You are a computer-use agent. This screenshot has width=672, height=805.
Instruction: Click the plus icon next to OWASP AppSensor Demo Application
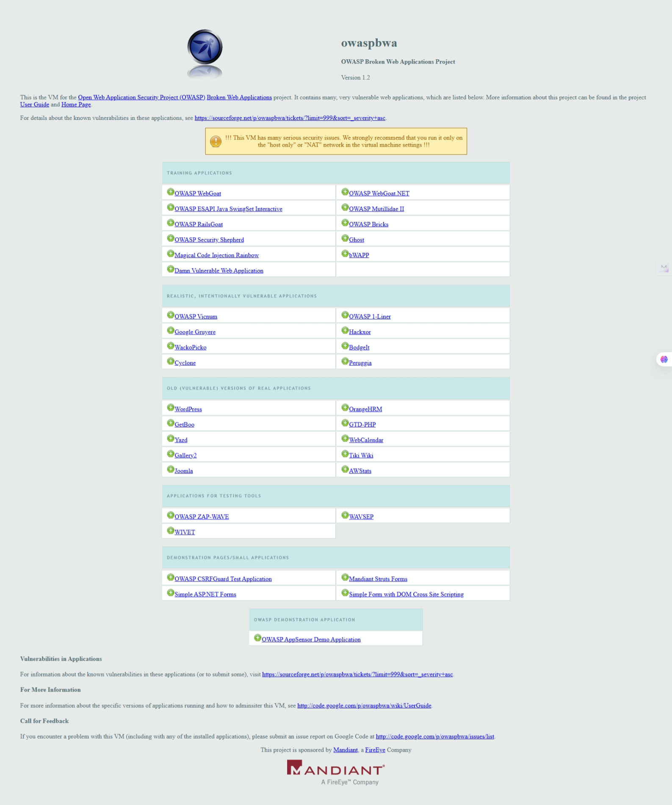(257, 638)
